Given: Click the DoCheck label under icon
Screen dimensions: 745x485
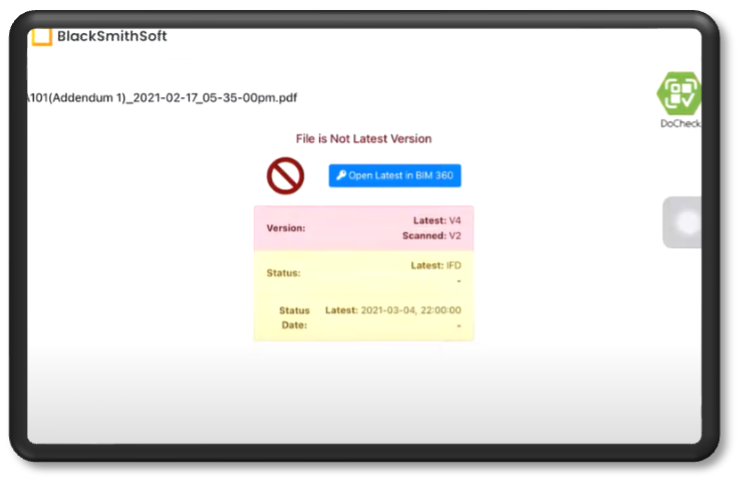Looking at the screenshot, I should [680, 124].
